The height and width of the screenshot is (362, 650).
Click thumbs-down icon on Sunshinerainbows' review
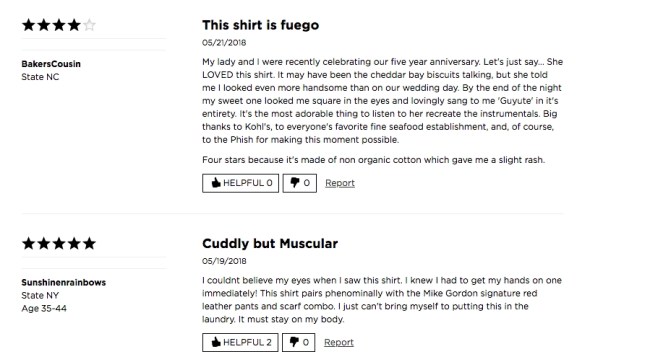294,342
